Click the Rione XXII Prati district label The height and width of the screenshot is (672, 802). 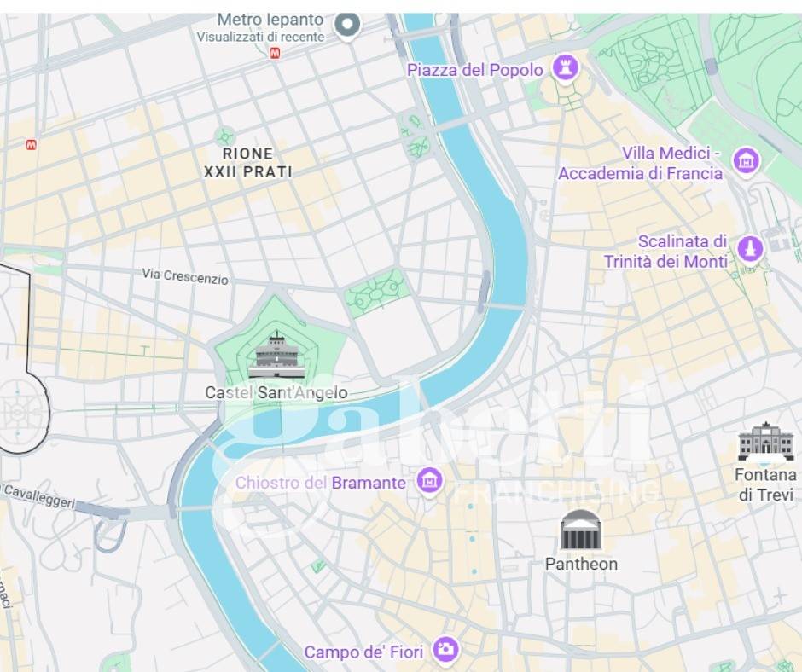click(x=248, y=163)
